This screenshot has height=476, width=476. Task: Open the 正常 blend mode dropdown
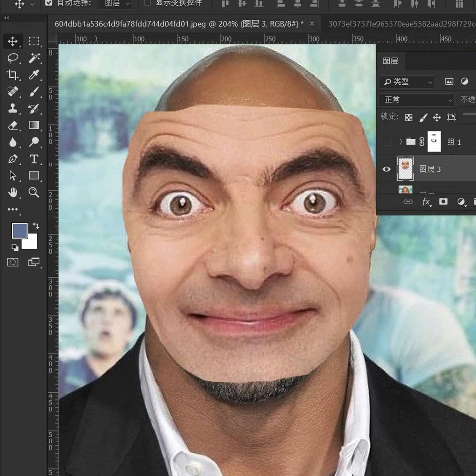point(417,100)
